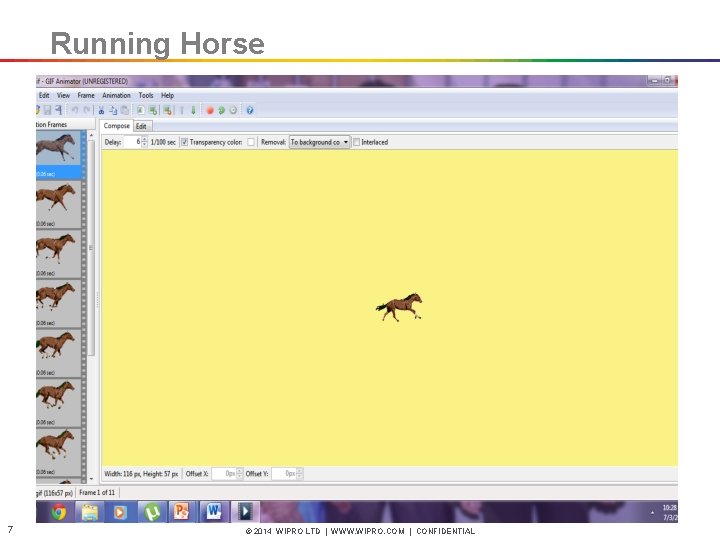The width and height of the screenshot is (720, 540).
Task: Increase Offset X with the up spinner
Action: 240,471
